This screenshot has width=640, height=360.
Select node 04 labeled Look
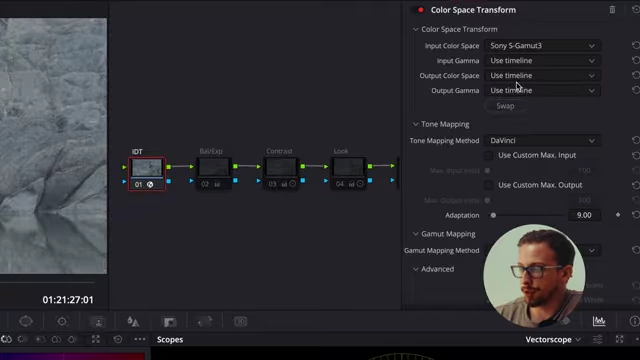tap(348, 173)
